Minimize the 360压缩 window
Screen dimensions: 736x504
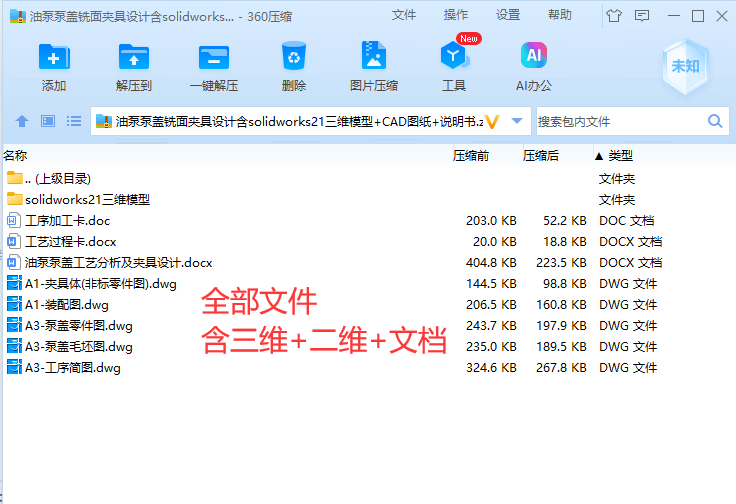[x=674, y=16]
